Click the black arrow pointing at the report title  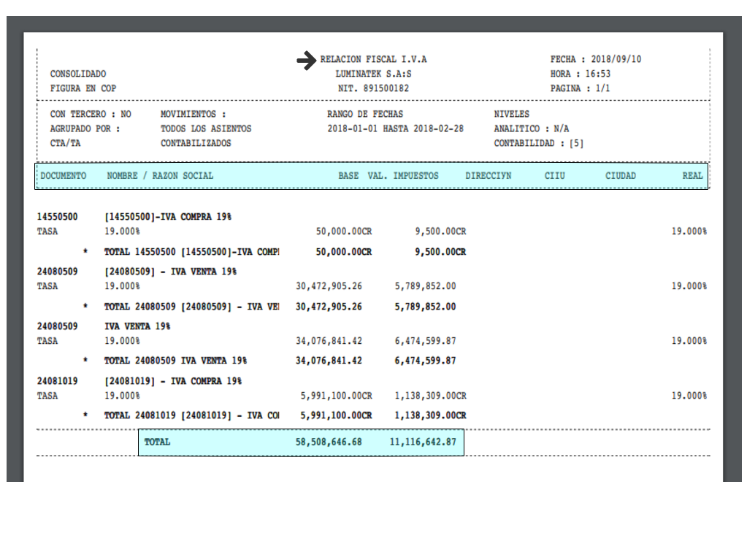pos(306,61)
